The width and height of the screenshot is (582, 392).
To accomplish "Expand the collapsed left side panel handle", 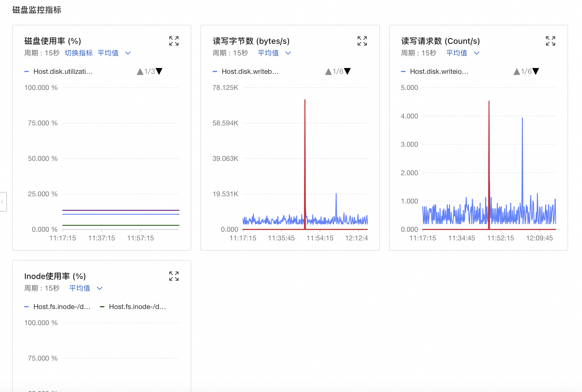I will (x=3, y=202).
